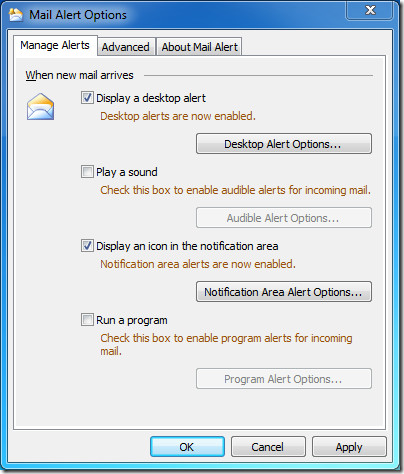This screenshot has height=474, width=404.
Task: Enable the Run a program checkbox
Action: click(x=87, y=320)
